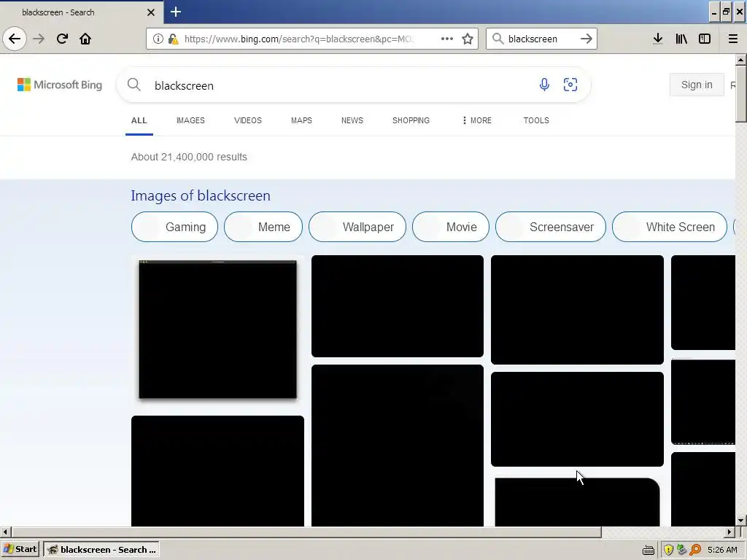The width and height of the screenshot is (747, 560).
Task: Open the TOOLS search options
Action: pos(536,120)
